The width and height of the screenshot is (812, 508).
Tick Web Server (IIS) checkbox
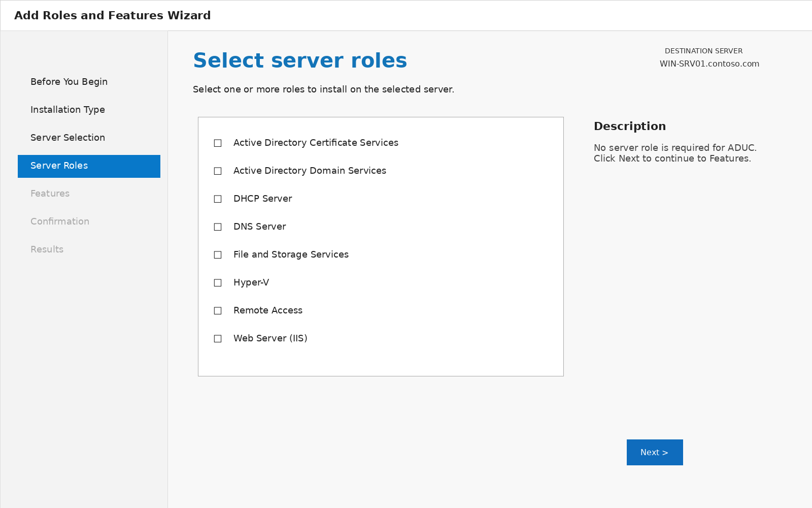tap(218, 339)
